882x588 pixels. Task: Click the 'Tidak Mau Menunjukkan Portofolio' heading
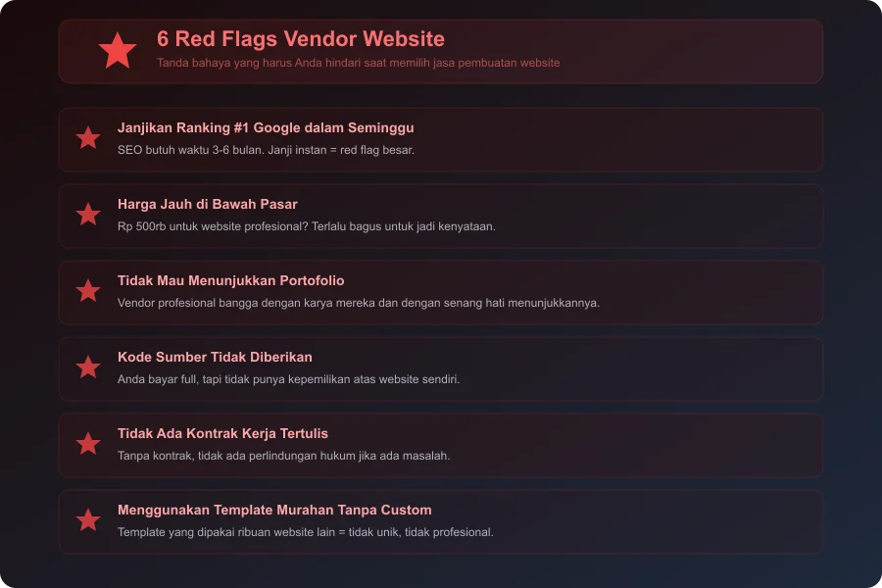click(x=230, y=280)
